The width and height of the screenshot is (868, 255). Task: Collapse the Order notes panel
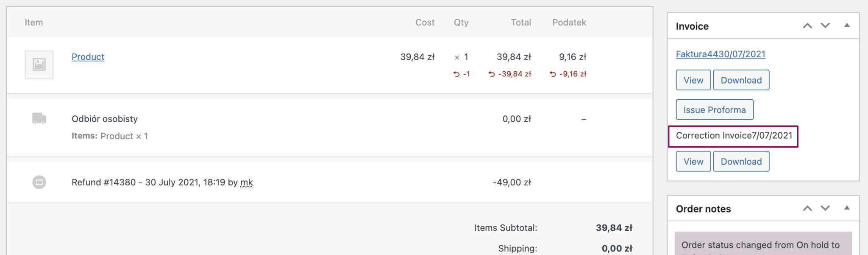pyautogui.click(x=847, y=208)
